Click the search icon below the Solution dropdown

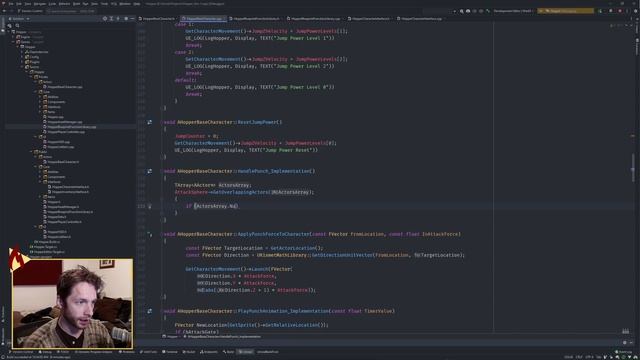(x=18, y=26)
